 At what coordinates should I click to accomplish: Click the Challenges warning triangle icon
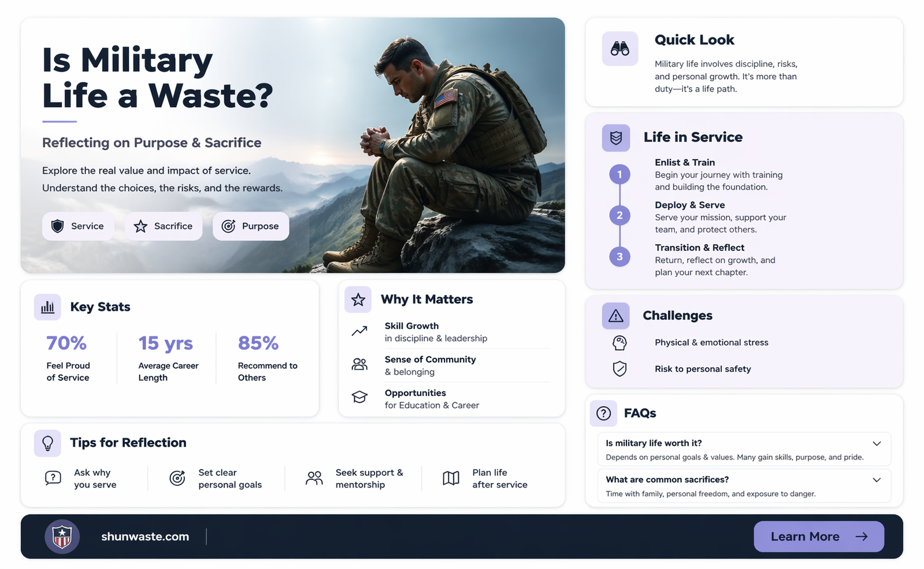pos(616,316)
